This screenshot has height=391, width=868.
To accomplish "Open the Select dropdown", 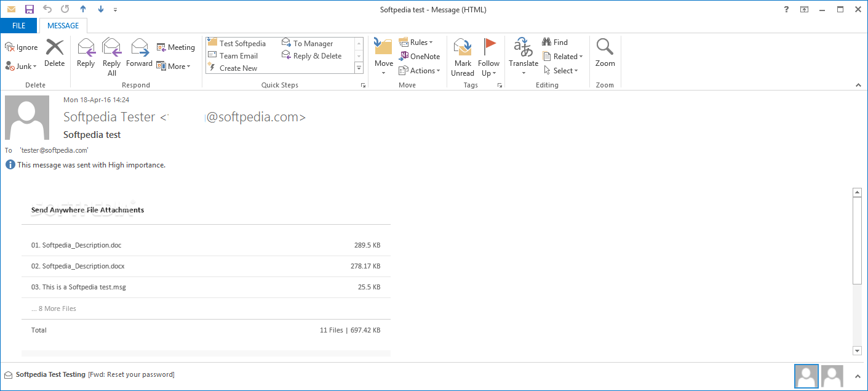I will (560, 70).
